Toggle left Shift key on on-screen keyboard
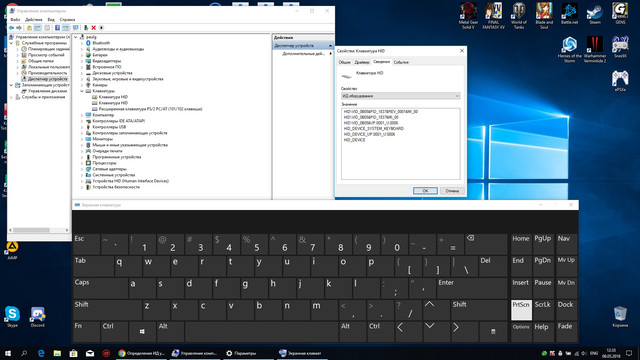 (107, 310)
